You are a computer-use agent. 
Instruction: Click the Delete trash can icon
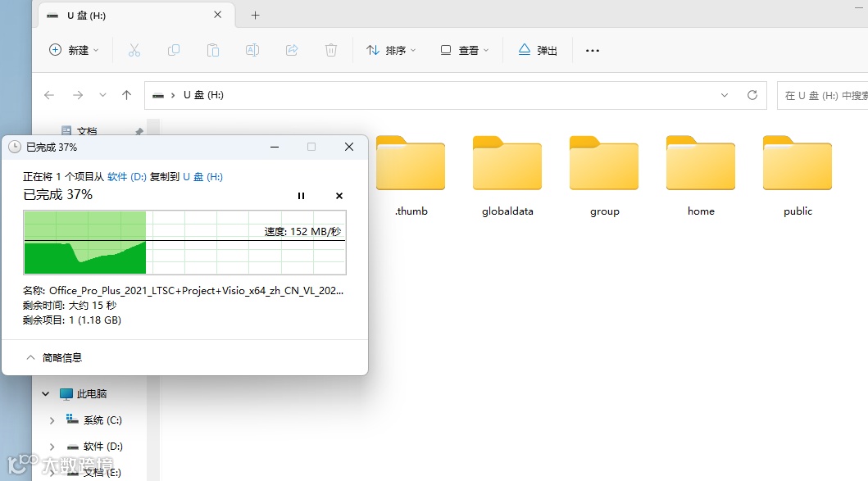coord(331,50)
